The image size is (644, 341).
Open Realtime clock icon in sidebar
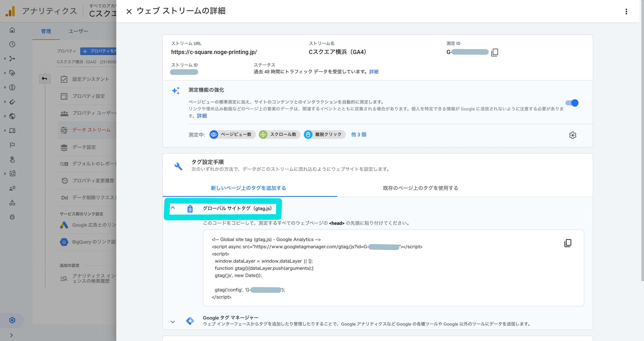coord(12,44)
